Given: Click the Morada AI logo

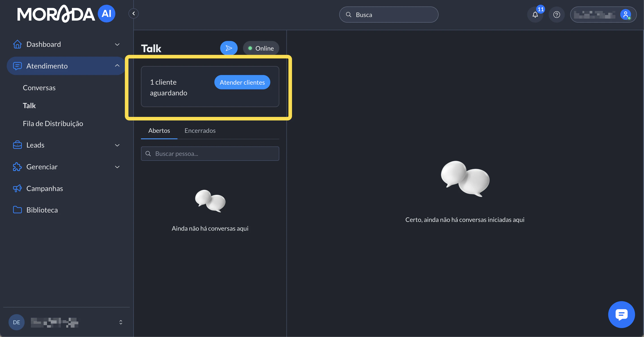Looking at the screenshot, I should pos(66,14).
